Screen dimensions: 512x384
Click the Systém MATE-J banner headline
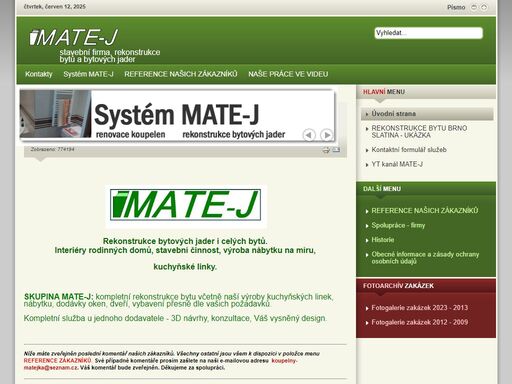pyautogui.click(x=177, y=115)
